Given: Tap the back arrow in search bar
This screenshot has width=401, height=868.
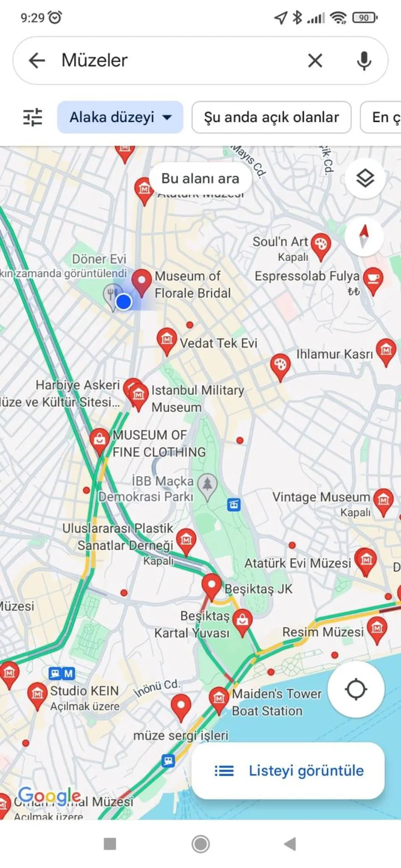Looking at the screenshot, I should coord(37,61).
